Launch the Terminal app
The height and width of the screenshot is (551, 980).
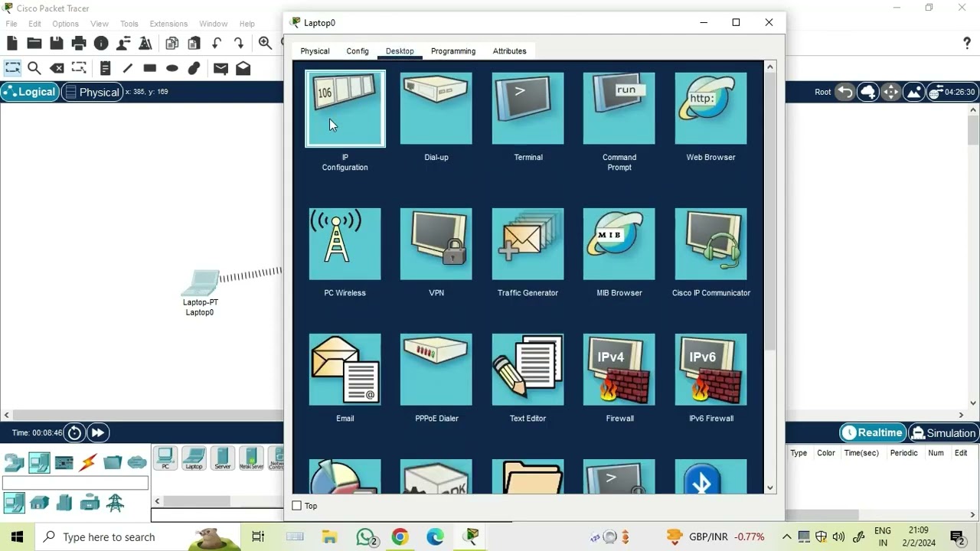528,109
